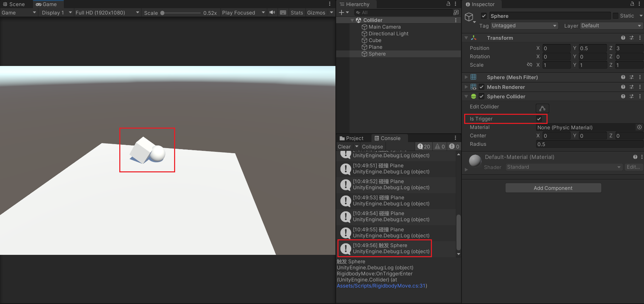Open the Tag Untagged dropdown

(524, 26)
